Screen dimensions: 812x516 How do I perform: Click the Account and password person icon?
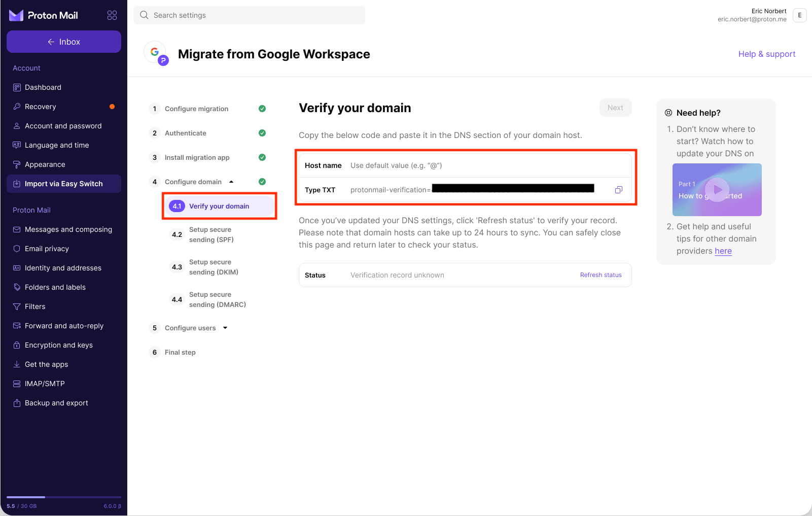point(17,126)
